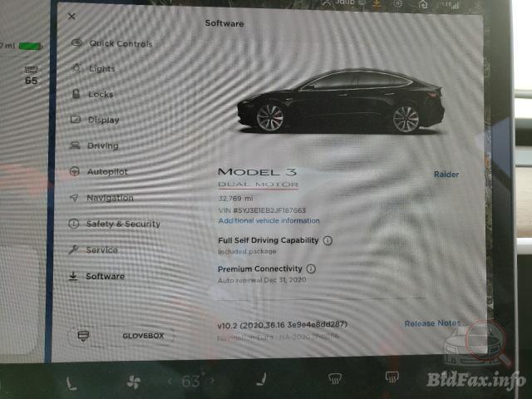Open the Autopilot settings
Viewport: 532px width, 399px height.
tap(98, 172)
